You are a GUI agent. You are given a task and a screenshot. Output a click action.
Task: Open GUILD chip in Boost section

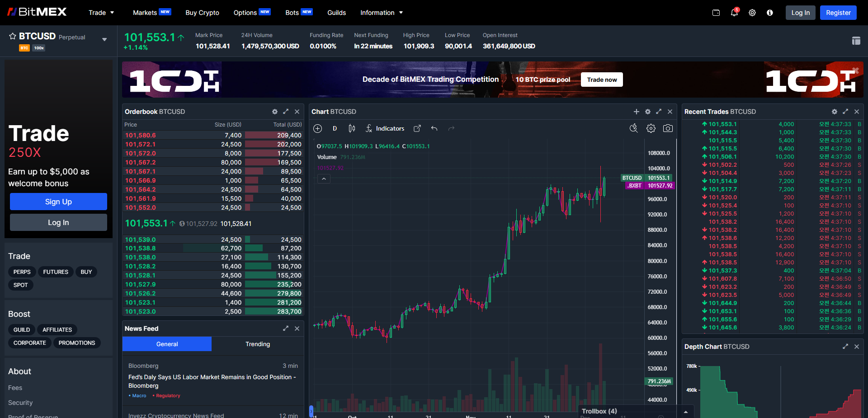coord(21,330)
